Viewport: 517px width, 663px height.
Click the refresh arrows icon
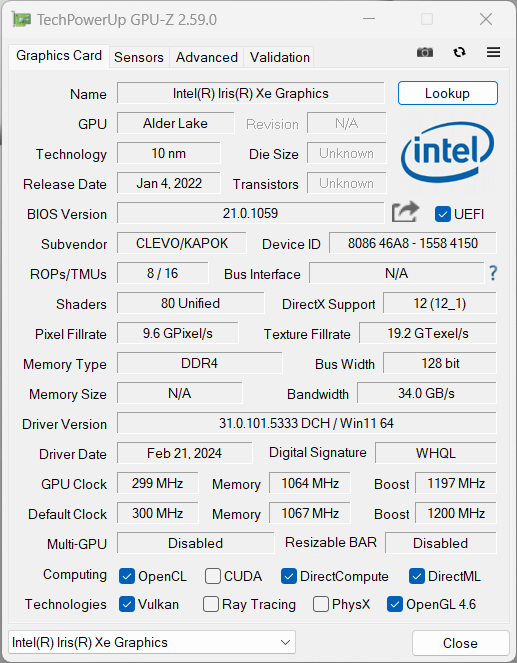tap(460, 52)
